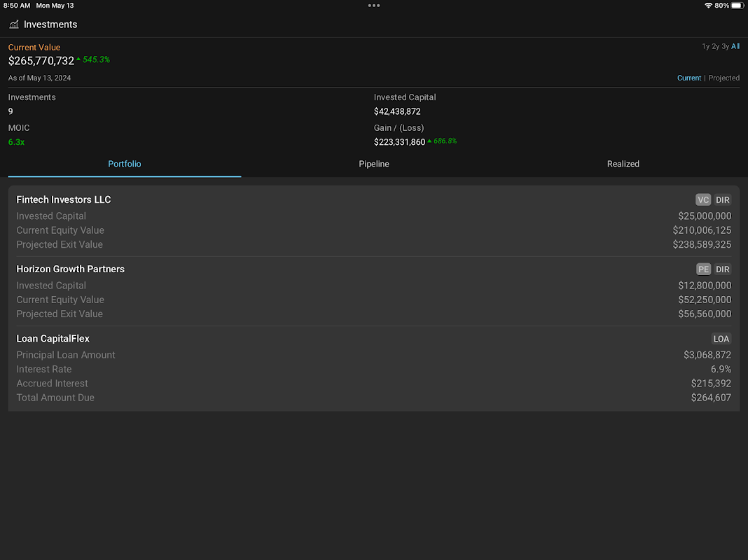The image size is (748, 560).
Task: Tap the 6.9% interest rate value
Action: [721, 370]
